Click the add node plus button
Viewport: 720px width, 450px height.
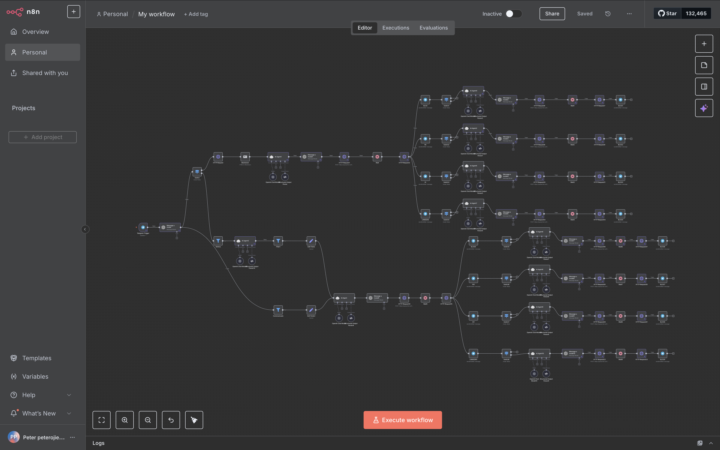click(x=704, y=44)
